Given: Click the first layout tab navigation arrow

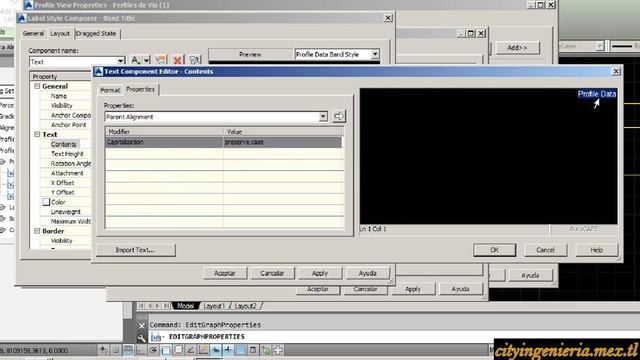Looking at the screenshot, I should click(141, 306).
